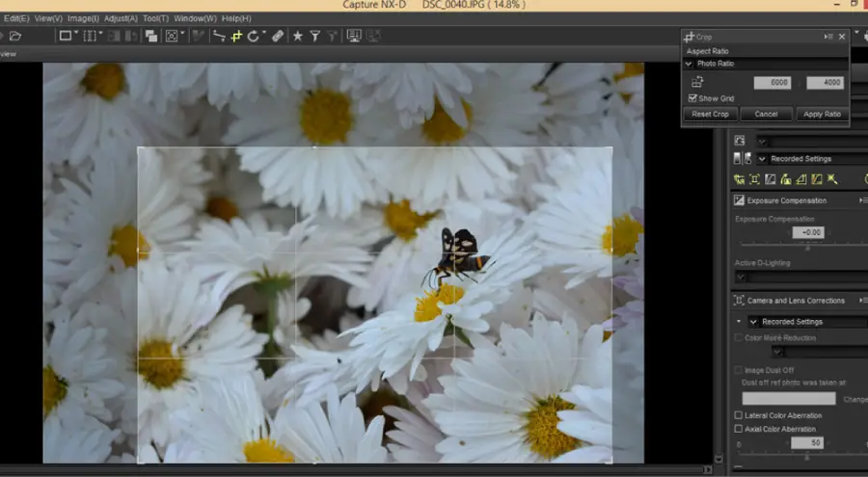Click the Camera and Lens Corrections icon

(x=739, y=301)
